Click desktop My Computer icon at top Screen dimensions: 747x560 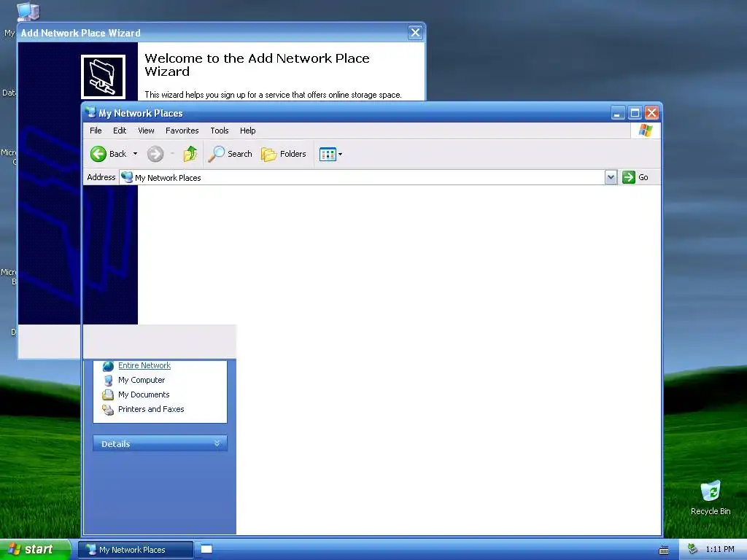click(28, 12)
